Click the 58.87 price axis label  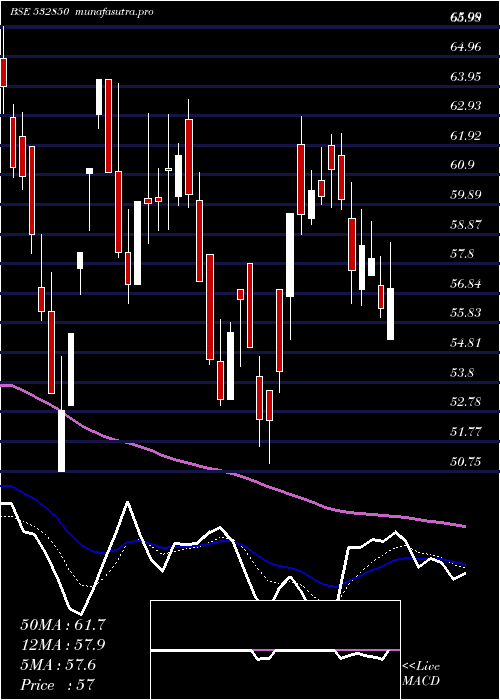[466, 224]
